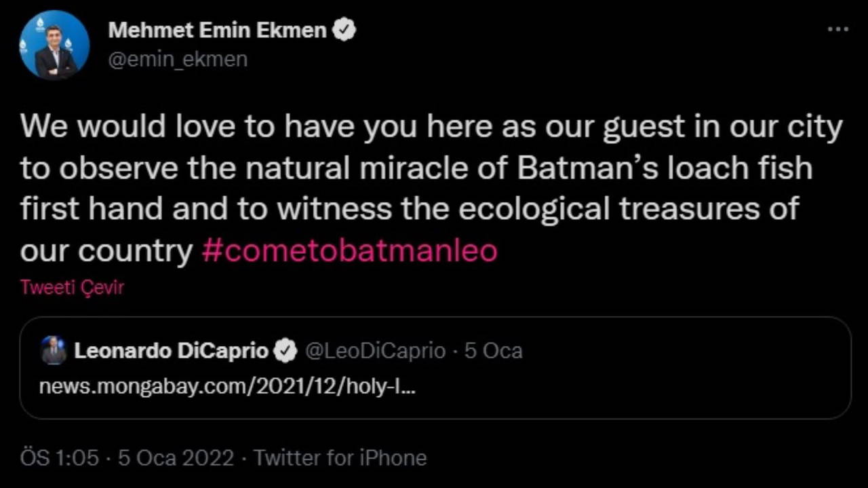Screen dimensions: 868x488
Task: Open Mehmet Emin Ekmen's profile picture
Action: click(x=54, y=45)
